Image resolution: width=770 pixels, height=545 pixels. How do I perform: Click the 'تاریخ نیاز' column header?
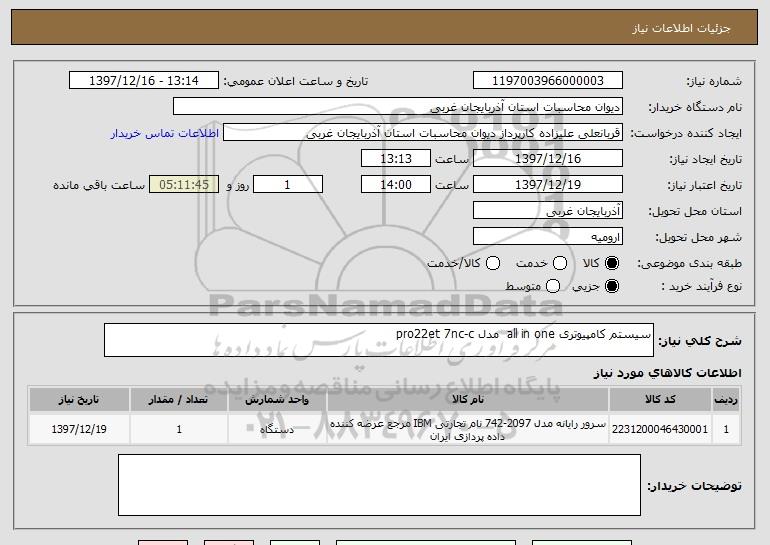(79, 400)
